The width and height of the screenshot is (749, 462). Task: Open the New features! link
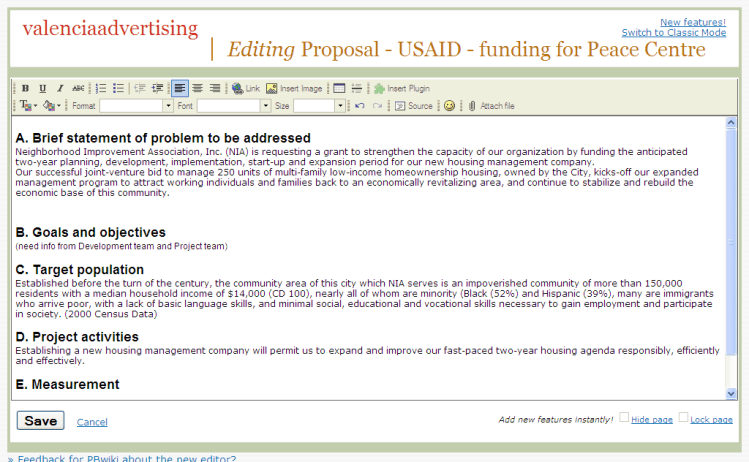(x=693, y=22)
